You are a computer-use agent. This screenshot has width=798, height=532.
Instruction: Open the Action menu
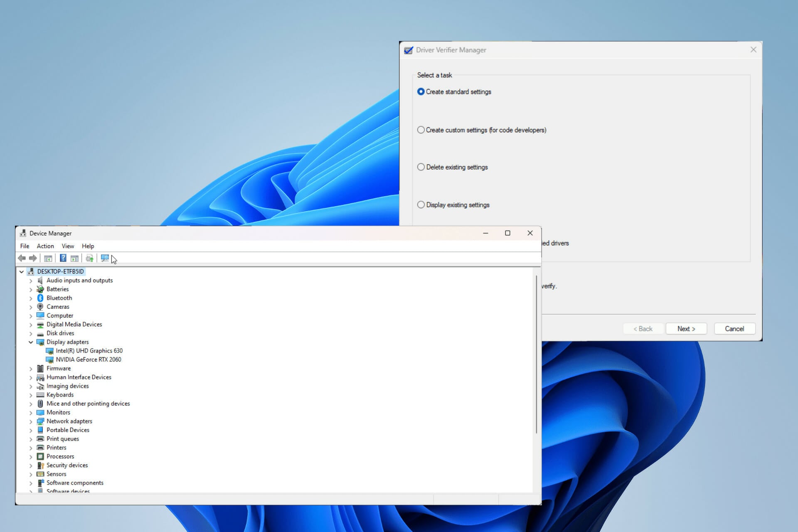pyautogui.click(x=45, y=246)
